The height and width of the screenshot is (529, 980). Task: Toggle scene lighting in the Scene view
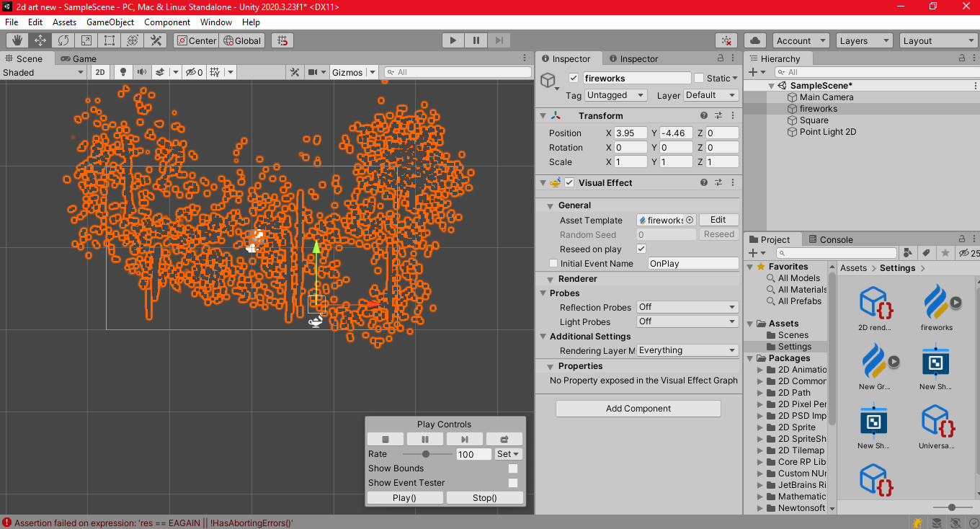tap(122, 72)
